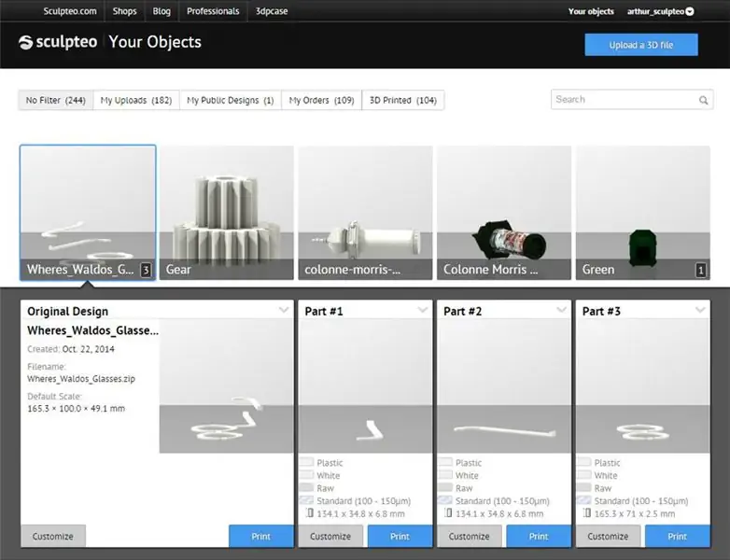Open 3dpcase in the top navigation
Image resolution: width=730 pixels, height=560 pixels.
(272, 11)
